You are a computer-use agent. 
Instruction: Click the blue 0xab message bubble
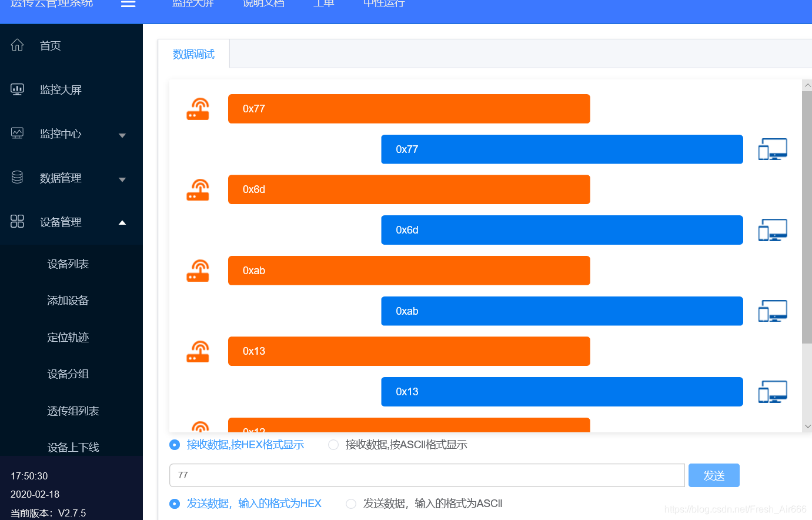point(562,311)
